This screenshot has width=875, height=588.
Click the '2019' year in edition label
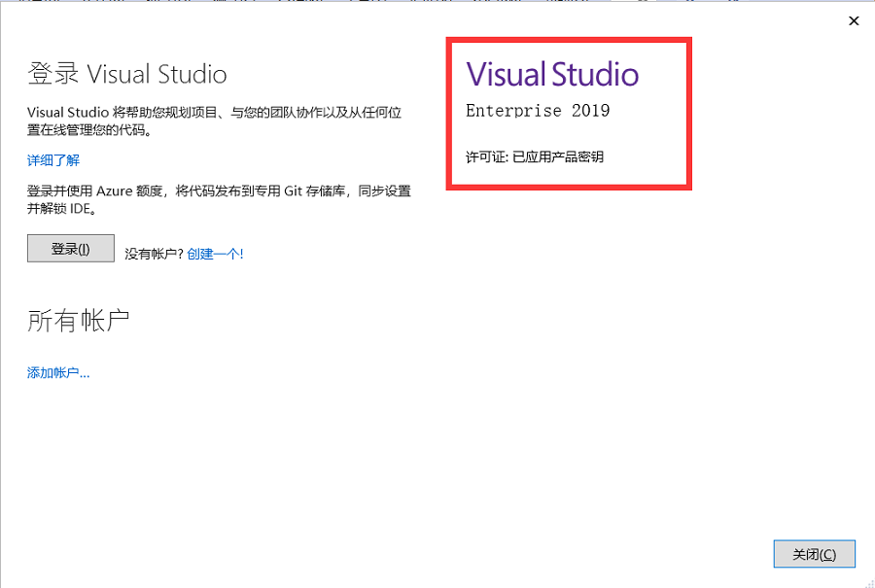tap(590, 111)
